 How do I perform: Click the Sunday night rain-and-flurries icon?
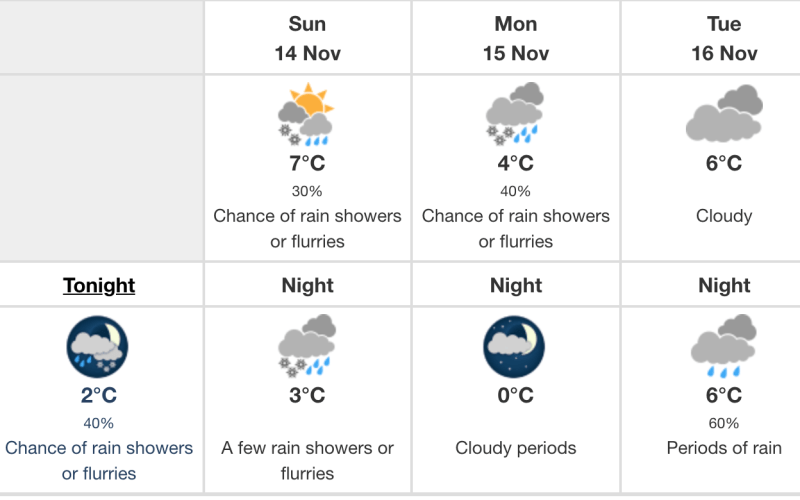pyautogui.click(x=306, y=346)
